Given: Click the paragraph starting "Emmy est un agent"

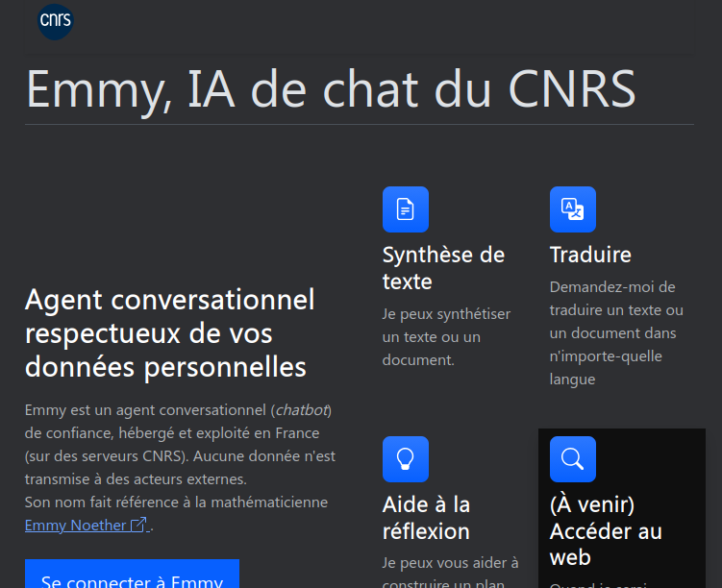Looking at the screenshot, I should [179, 444].
